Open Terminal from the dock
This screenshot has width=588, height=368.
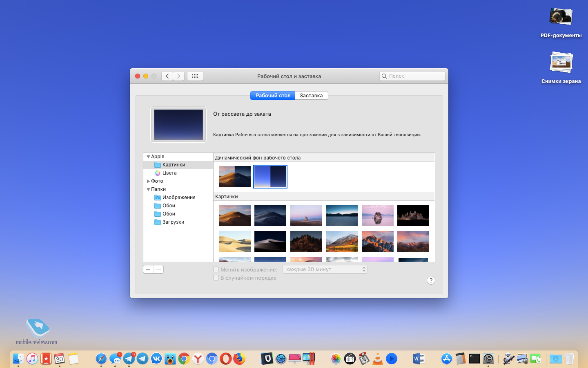tap(474, 359)
